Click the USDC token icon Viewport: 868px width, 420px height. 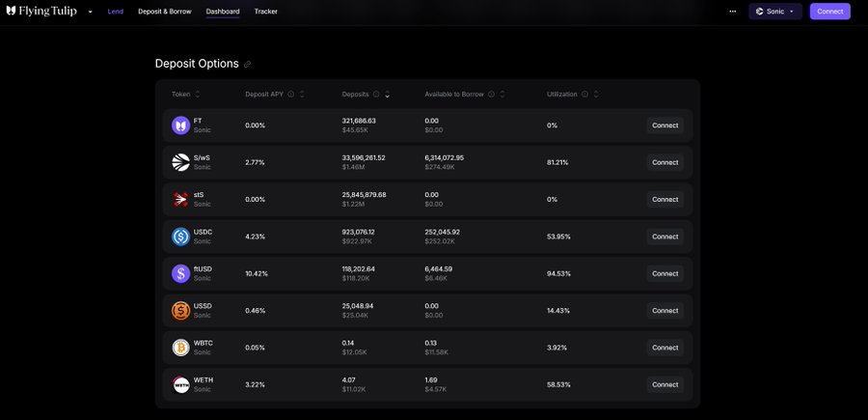tap(180, 237)
